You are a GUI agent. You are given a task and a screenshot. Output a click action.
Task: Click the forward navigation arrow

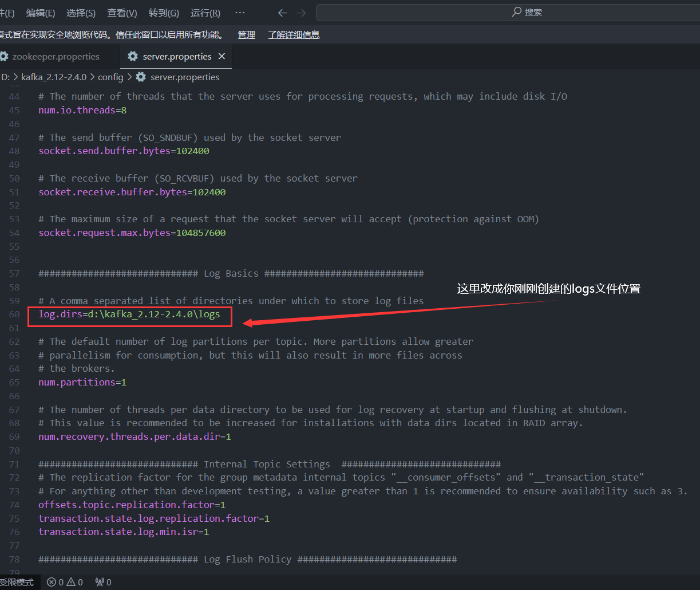302,13
